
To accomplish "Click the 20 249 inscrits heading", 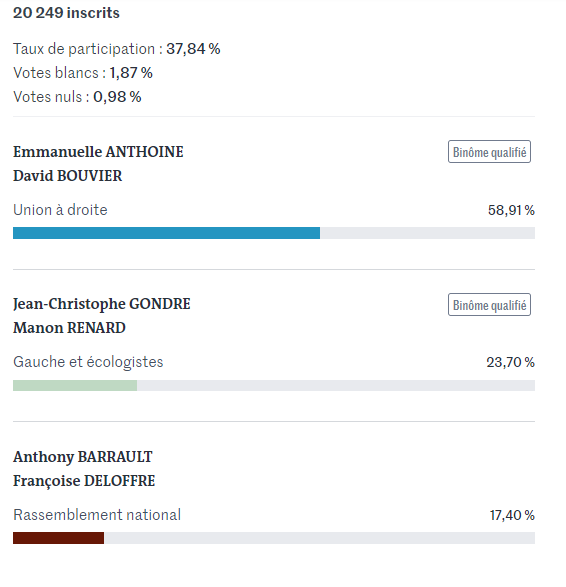I will pyautogui.click(x=66, y=13).
